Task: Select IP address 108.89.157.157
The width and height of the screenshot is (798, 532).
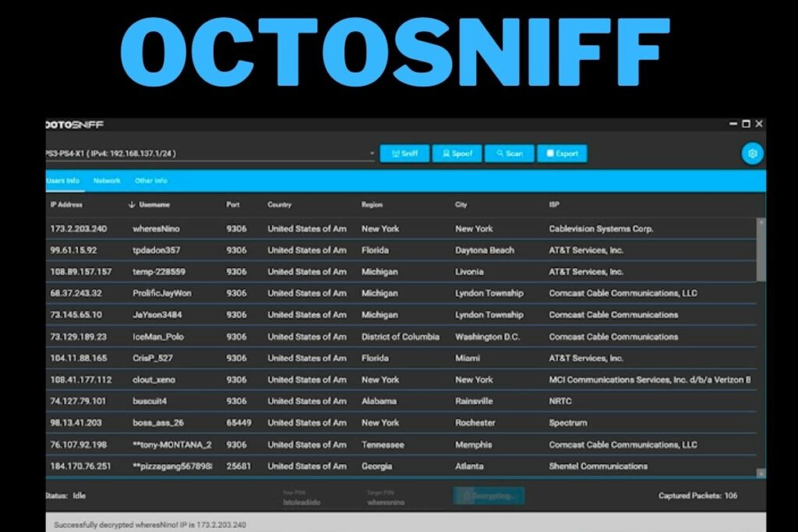Action: pos(81,272)
